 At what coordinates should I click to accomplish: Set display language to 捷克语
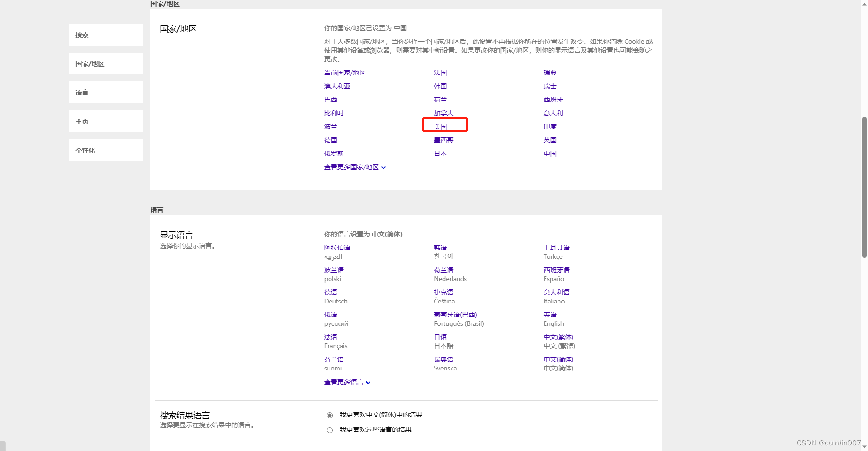pyautogui.click(x=444, y=292)
